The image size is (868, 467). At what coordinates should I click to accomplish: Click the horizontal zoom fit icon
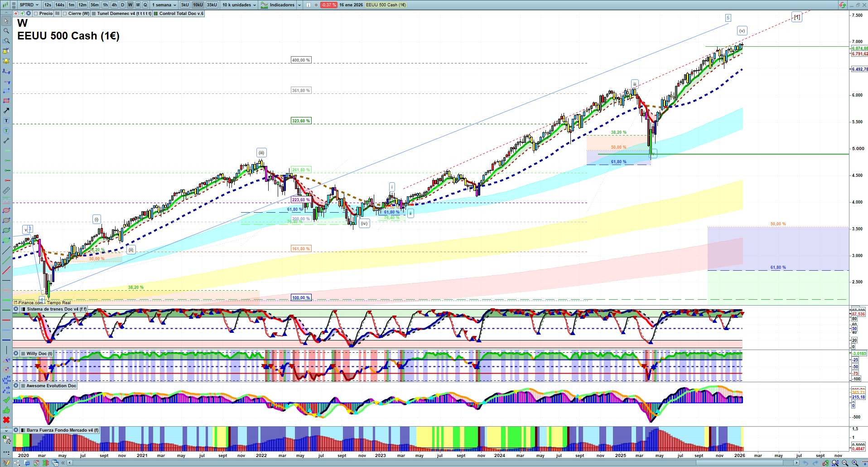(835, 463)
